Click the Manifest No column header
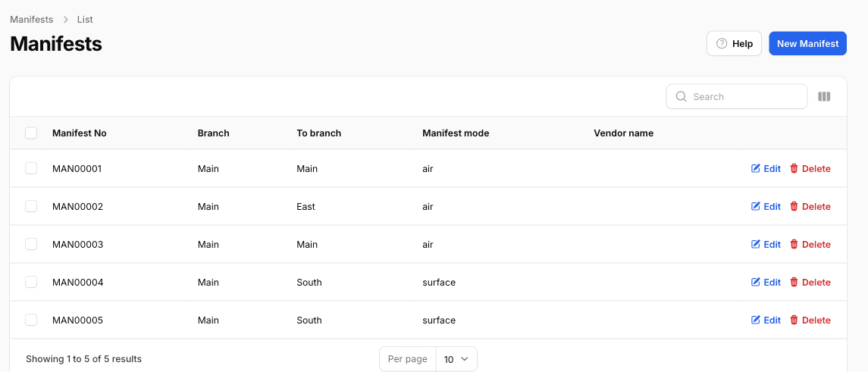868x372 pixels. point(79,133)
